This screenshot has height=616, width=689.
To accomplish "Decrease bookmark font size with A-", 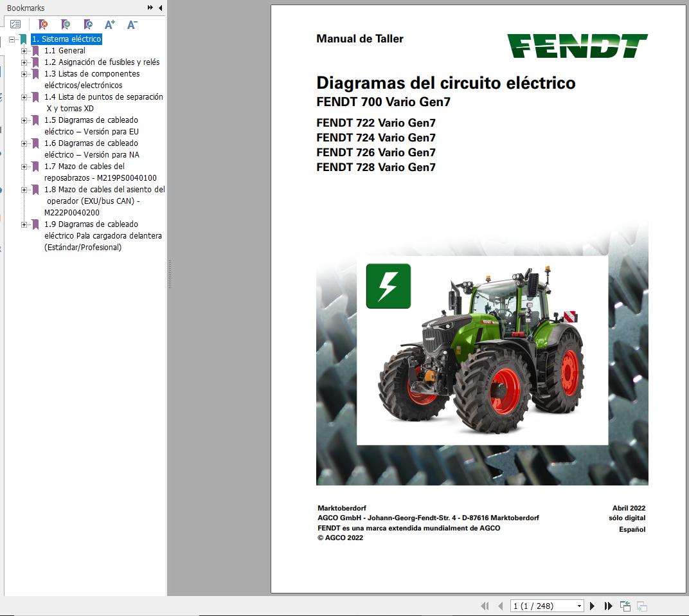I will click(132, 24).
